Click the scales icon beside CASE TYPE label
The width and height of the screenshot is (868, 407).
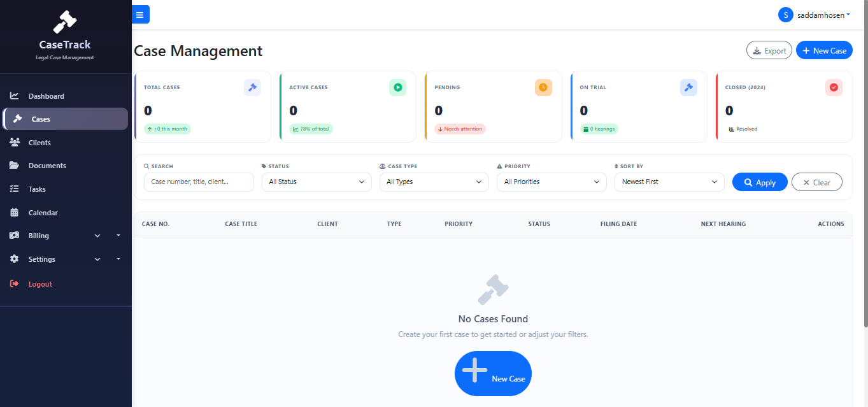382,166
